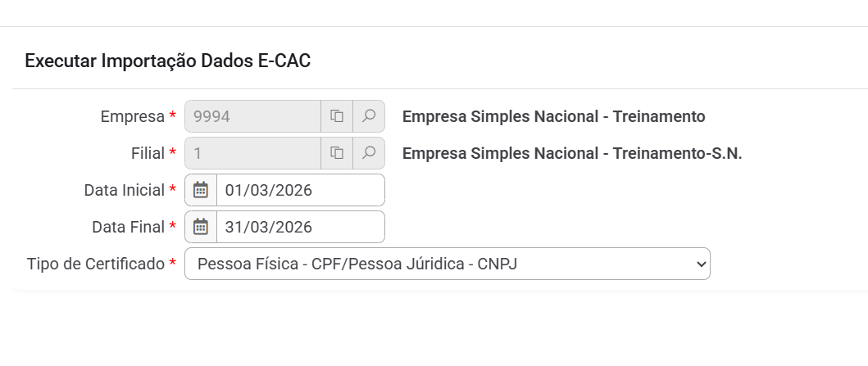Open the Empresa search magnifier lookup
This screenshot has width=868, height=366.
pyautogui.click(x=369, y=116)
